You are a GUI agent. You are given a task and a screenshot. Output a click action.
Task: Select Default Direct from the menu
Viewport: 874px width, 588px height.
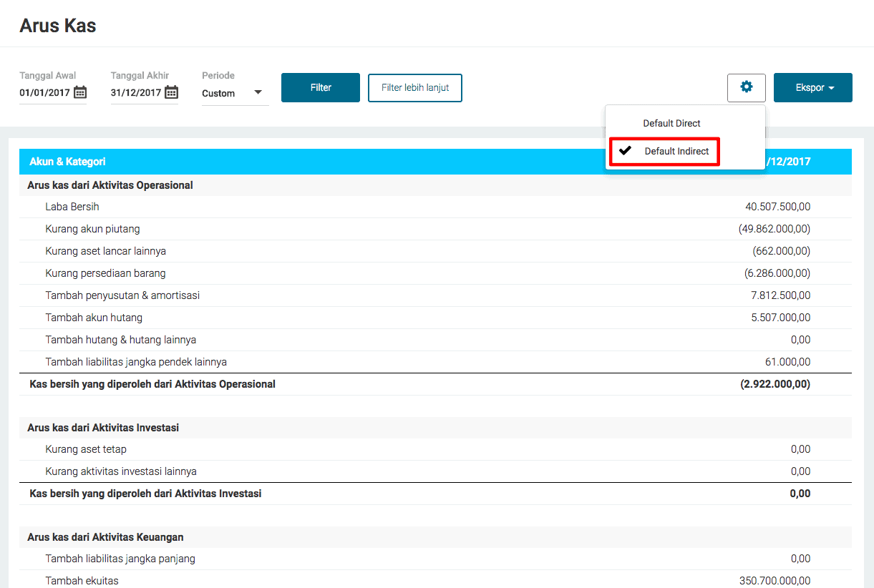coord(671,123)
